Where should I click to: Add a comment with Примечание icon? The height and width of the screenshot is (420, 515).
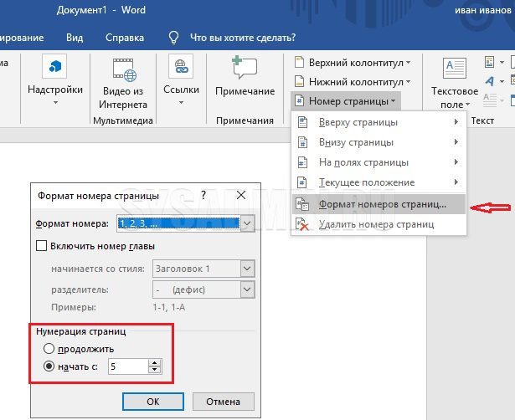[x=245, y=68]
